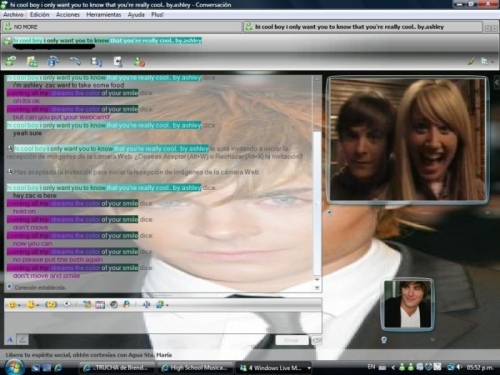
Task: Open the Ayuda menu
Action: pyautogui.click(x=136, y=15)
